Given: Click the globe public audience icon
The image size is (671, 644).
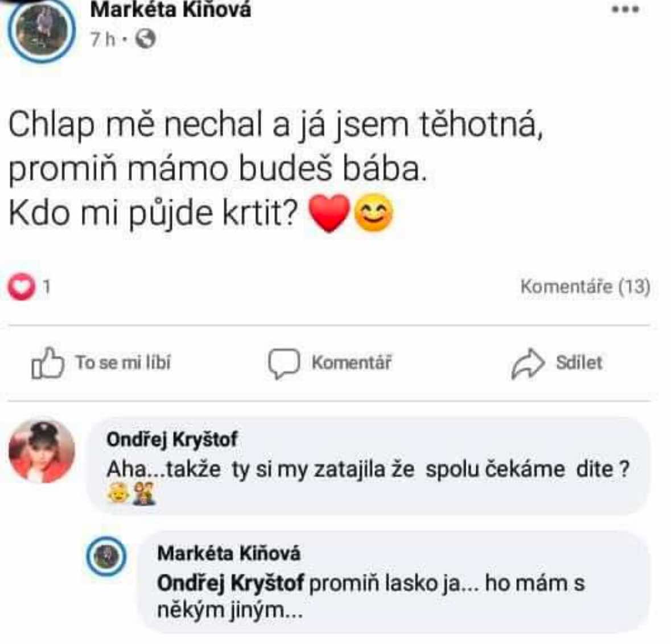Looking at the screenshot, I should tap(146, 39).
